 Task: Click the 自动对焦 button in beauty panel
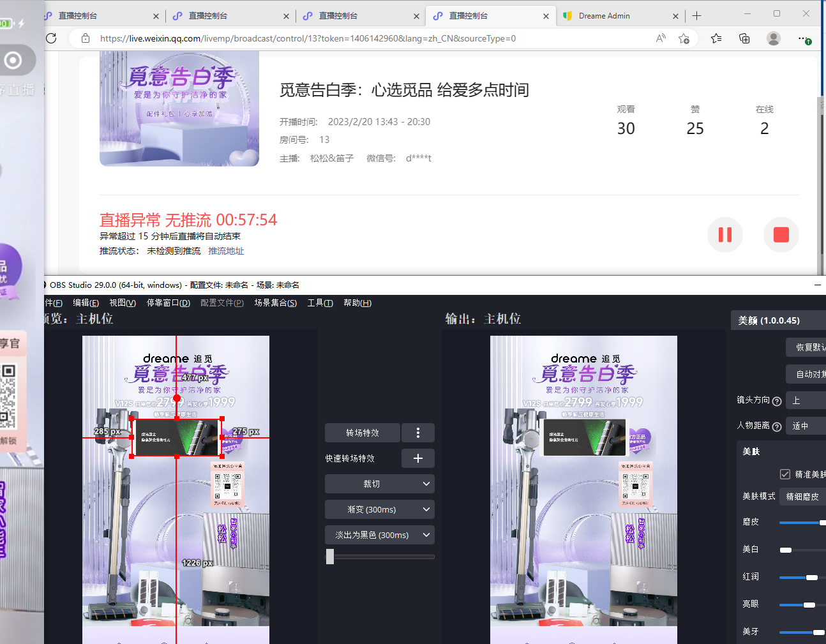click(806, 374)
